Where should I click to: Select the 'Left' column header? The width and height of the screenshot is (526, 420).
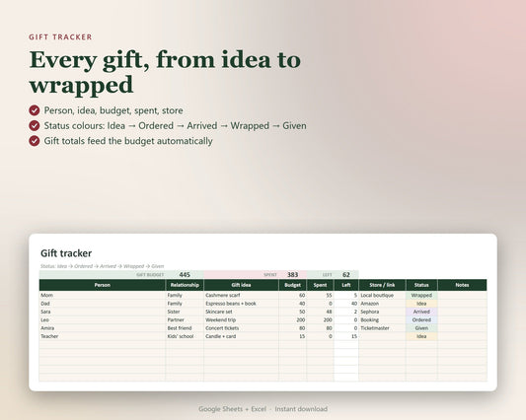(346, 285)
